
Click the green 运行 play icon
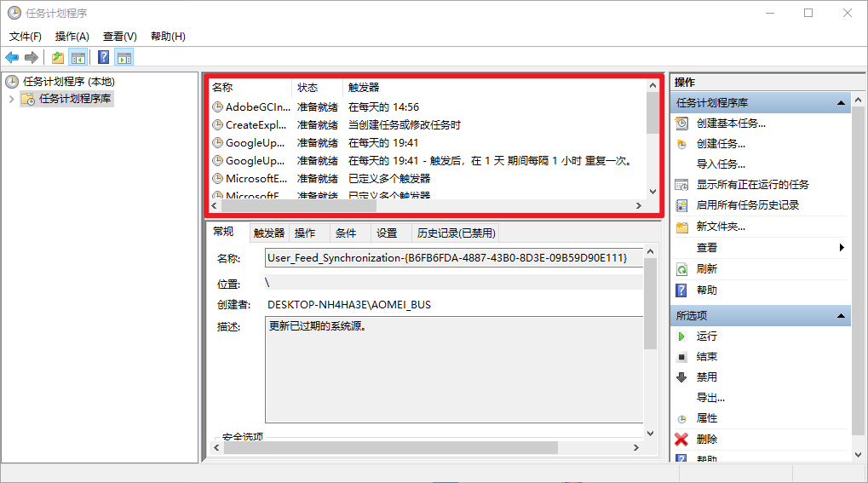click(x=682, y=336)
